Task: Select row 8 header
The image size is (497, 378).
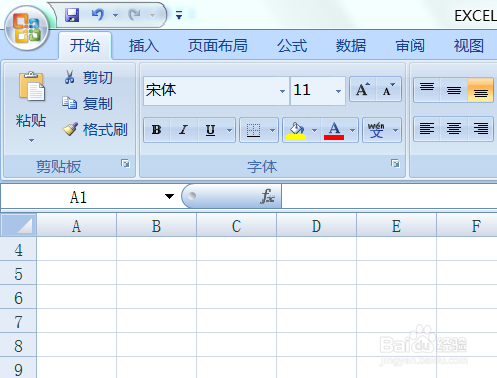Action: point(18,345)
